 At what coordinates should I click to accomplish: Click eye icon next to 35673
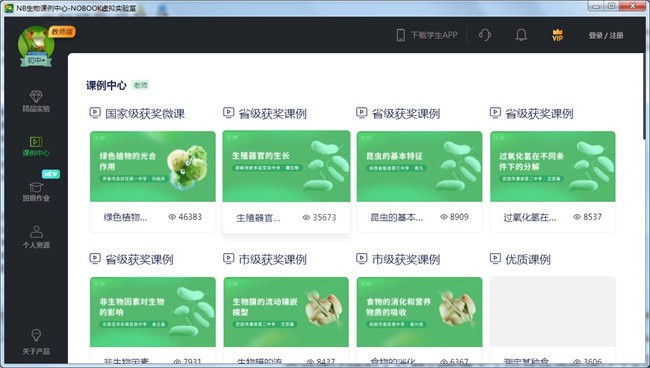coord(306,218)
